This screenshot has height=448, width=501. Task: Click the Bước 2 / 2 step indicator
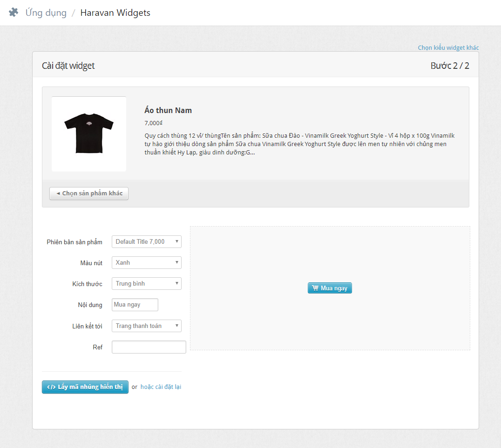449,66
